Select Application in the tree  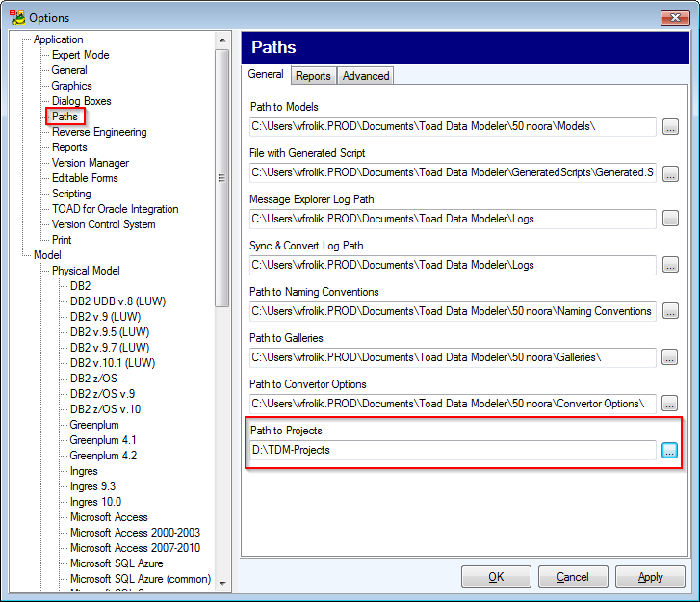coord(59,39)
